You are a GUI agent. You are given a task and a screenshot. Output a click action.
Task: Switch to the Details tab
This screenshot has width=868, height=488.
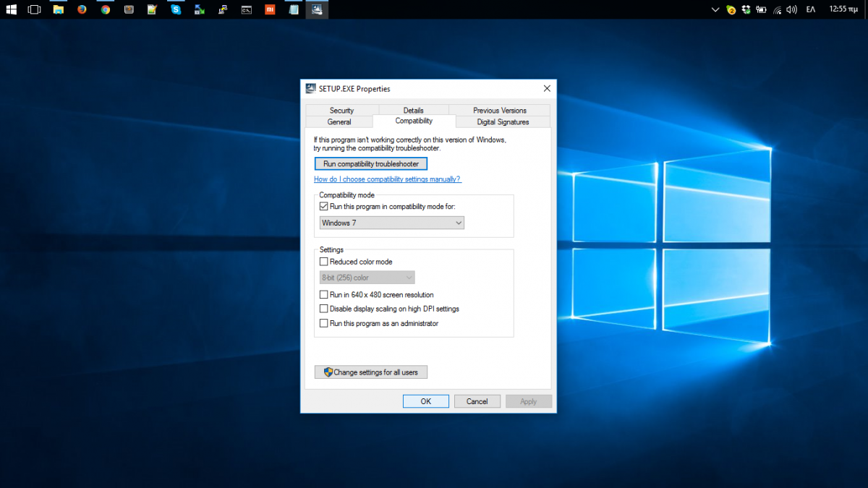pyautogui.click(x=414, y=111)
